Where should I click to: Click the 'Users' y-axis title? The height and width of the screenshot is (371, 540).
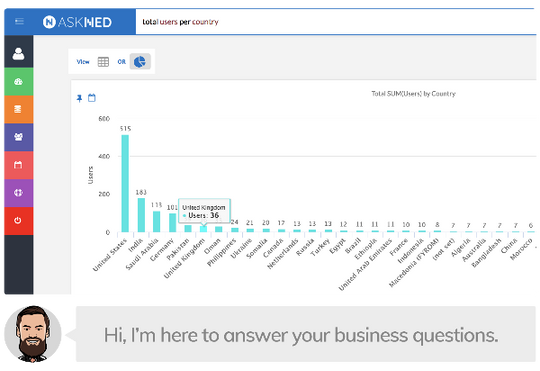click(91, 175)
